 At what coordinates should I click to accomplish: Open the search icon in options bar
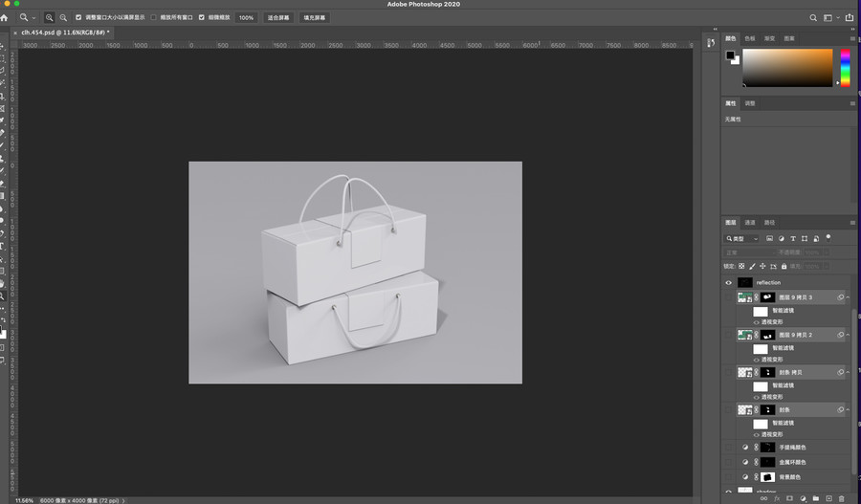(x=813, y=17)
